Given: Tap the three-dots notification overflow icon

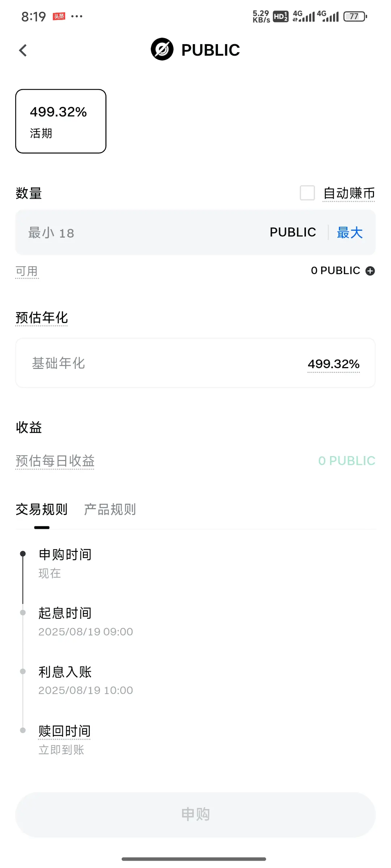Looking at the screenshot, I should [77, 16].
